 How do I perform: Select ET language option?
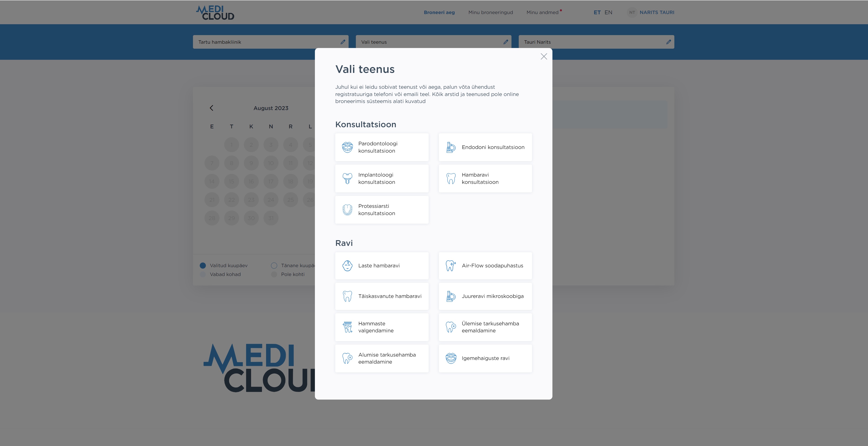tap(597, 12)
